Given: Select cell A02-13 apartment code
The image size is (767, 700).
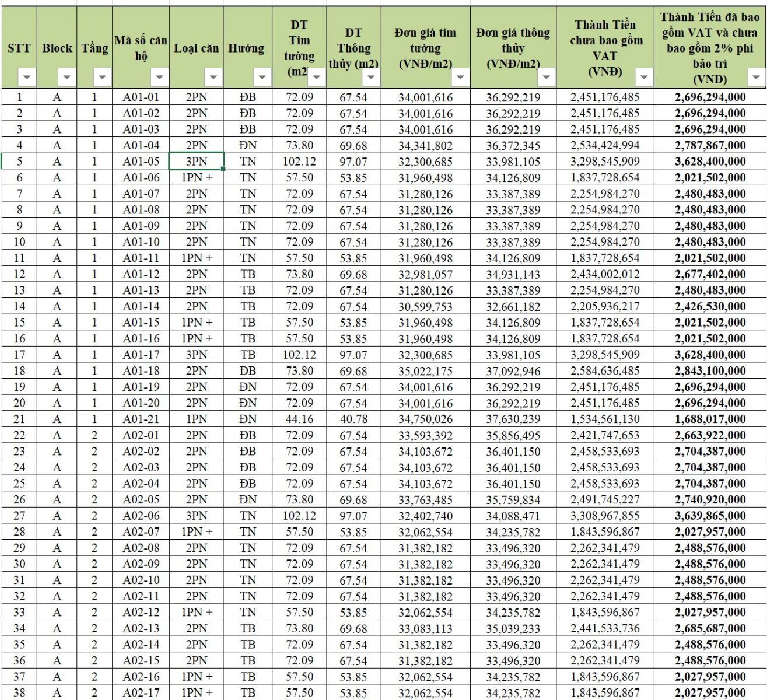Looking at the screenshot, I should 141,628.
